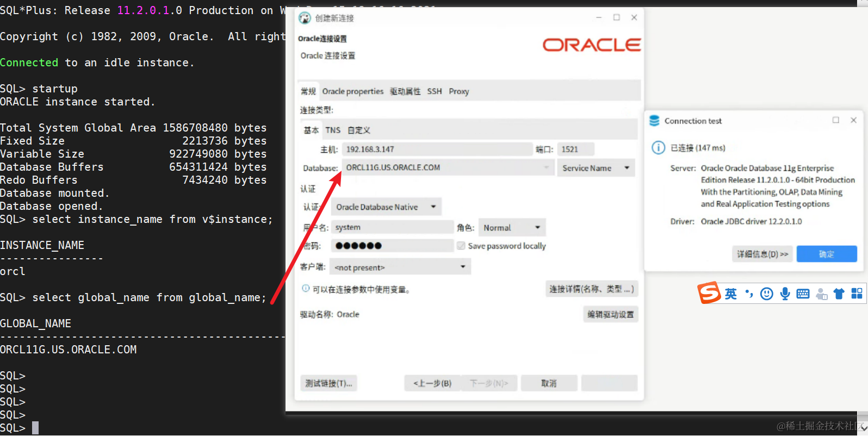Click the Connection test window database icon
The width and height of the screenshot is (868, 436).
click(654, 121)
